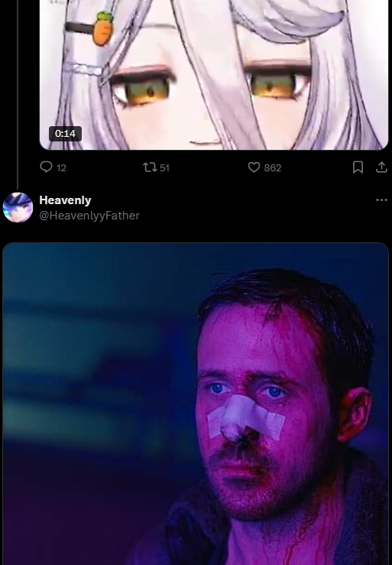This screenshot has width=392, height=565.
Task: Click the reply speech bubble icon
Action: tap(46, 167)
